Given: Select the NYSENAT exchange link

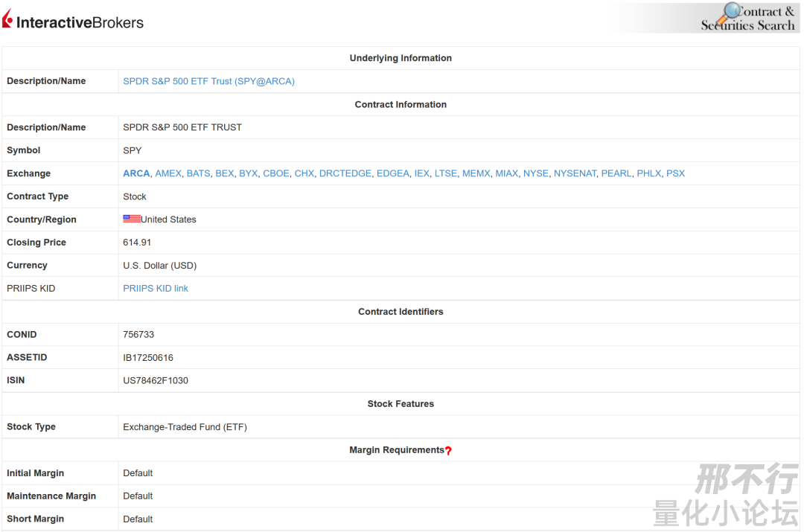Looking at the screenshot, I should click(575, 173).
